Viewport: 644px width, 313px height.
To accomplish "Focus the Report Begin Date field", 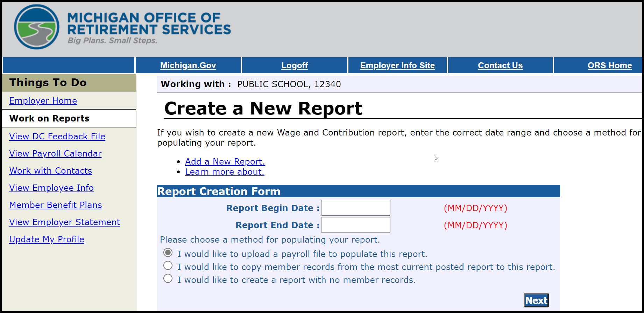I will click(x=356, y=208).
